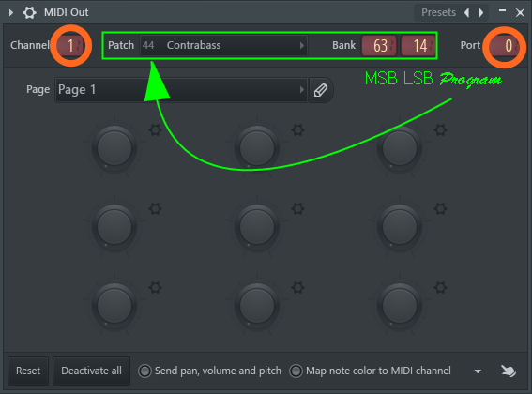Select previous preset arrow
This screenshot has height=394, width=532.
[x=467, y=12]
